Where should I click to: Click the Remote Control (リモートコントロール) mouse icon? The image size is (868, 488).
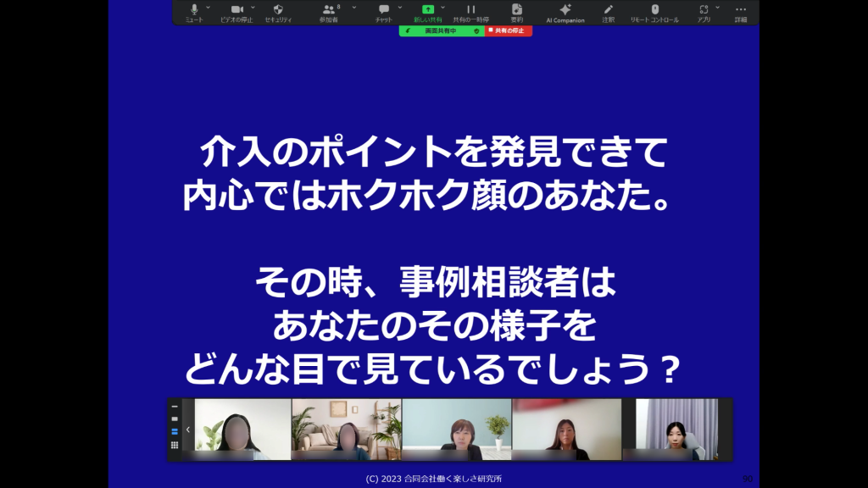point(654,10)
